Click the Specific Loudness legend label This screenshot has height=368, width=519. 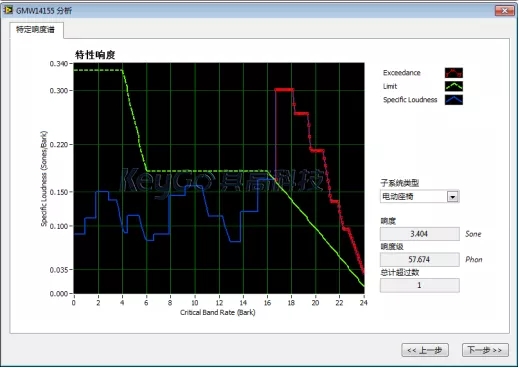(410, 100)
